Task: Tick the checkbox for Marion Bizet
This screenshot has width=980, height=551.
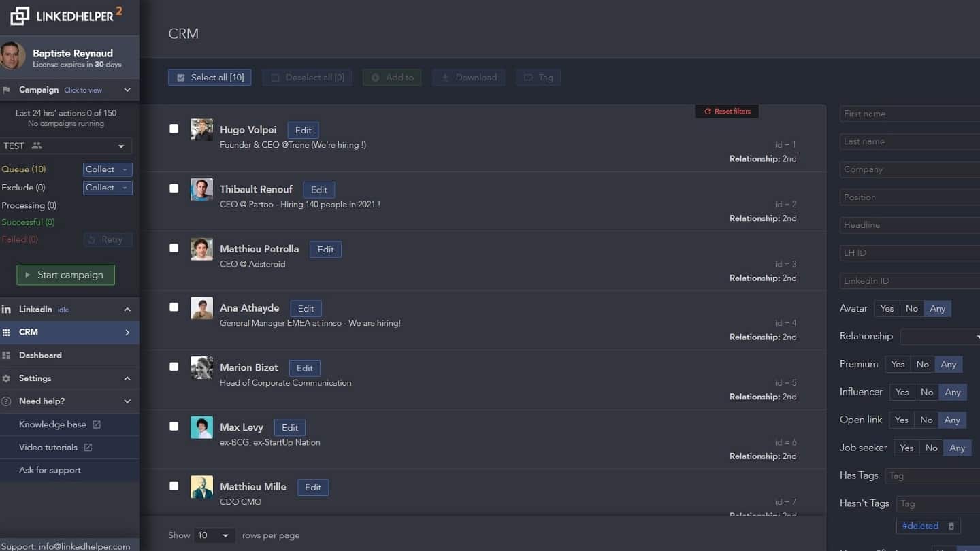Action: click(x=174, y=367)
